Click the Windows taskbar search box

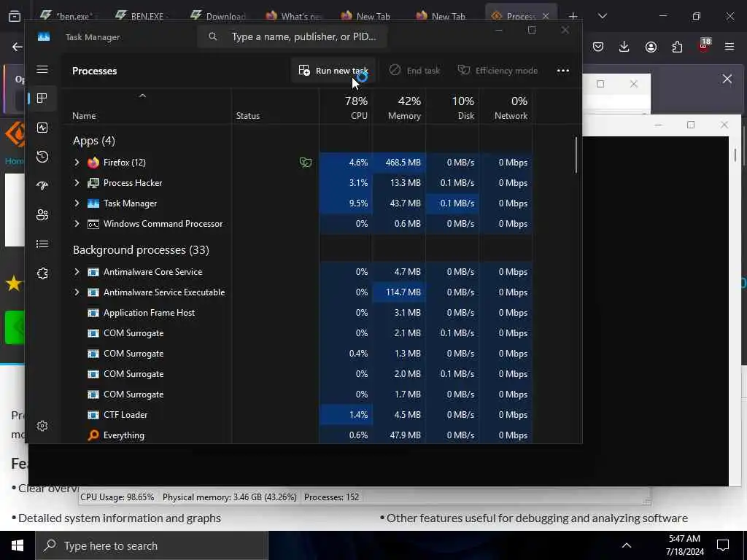(152, 545)
